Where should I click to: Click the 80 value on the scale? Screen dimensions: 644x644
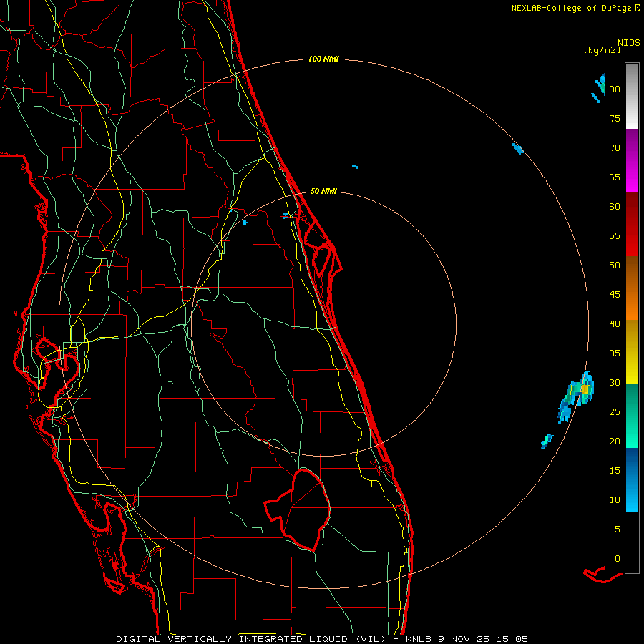(615, 89)
